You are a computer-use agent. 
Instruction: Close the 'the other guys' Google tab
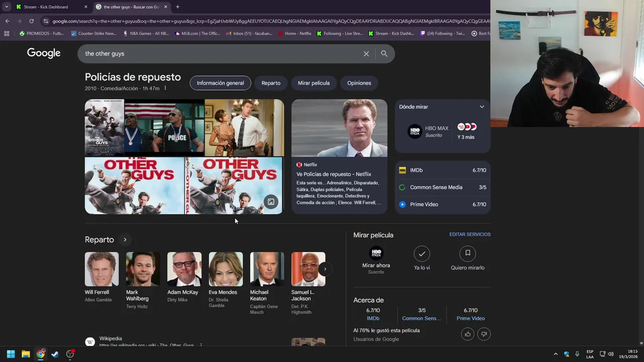[x=166, y=7]
